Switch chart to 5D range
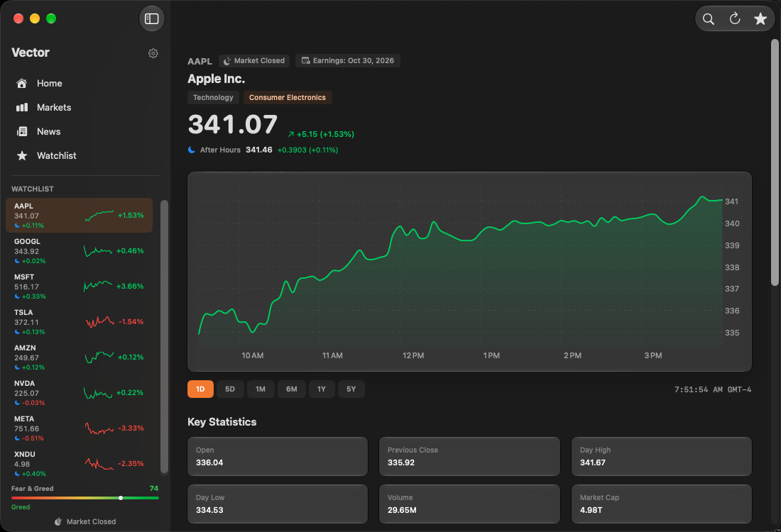 pos(229,389)
